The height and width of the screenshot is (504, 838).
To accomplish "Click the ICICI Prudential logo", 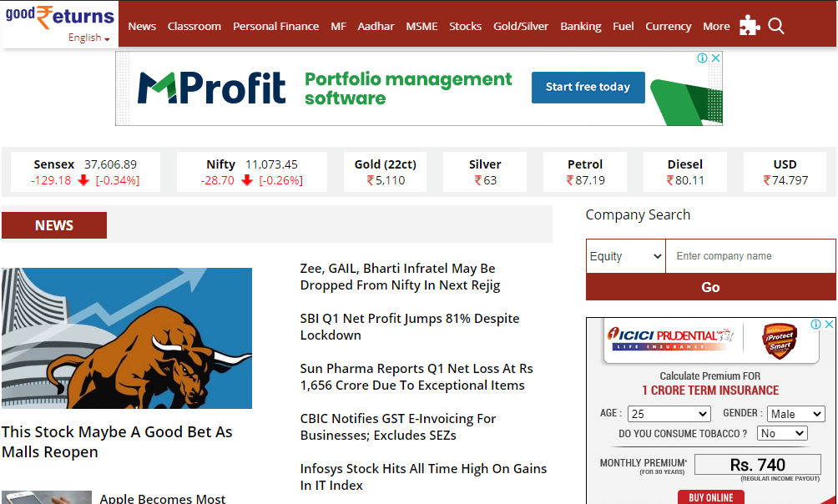I will (670, 339).
